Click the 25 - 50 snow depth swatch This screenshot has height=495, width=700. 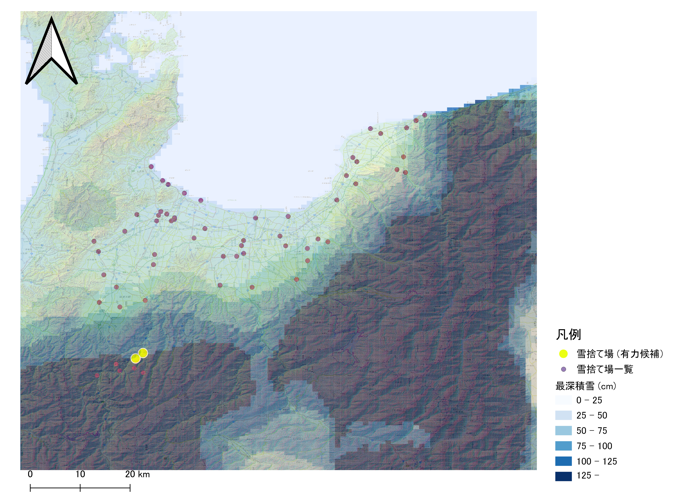click(x=563, y=416)
